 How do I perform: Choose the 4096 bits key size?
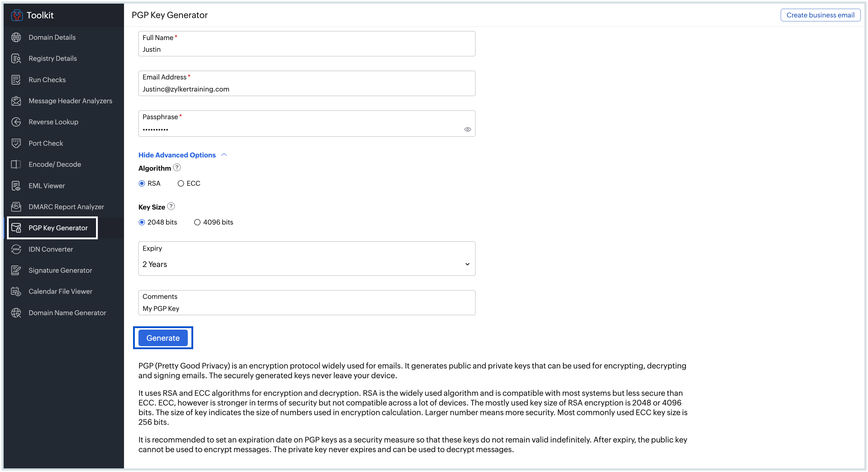coord(197,222)
